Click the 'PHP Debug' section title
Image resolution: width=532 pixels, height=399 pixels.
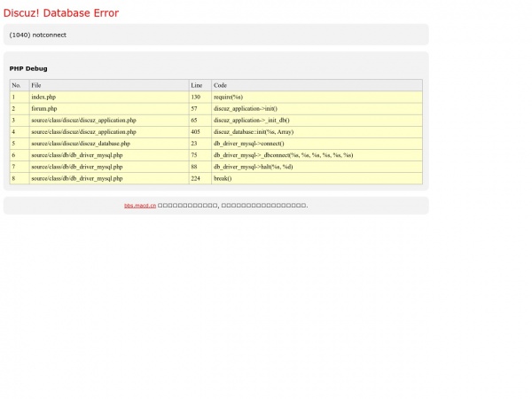tap(28, 68)
